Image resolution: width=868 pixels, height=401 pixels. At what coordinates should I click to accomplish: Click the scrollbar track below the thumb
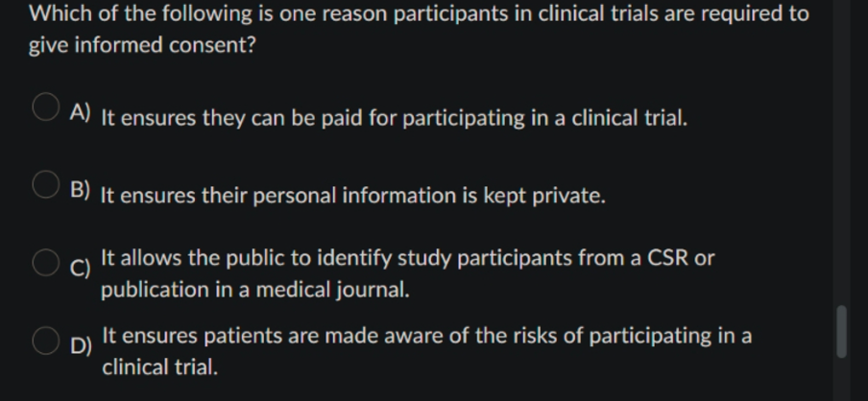pyautogui.click(x=841, y=380)
